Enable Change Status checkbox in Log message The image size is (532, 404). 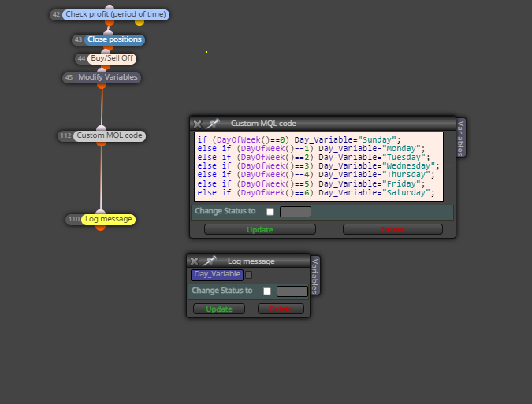pos(267,291)
